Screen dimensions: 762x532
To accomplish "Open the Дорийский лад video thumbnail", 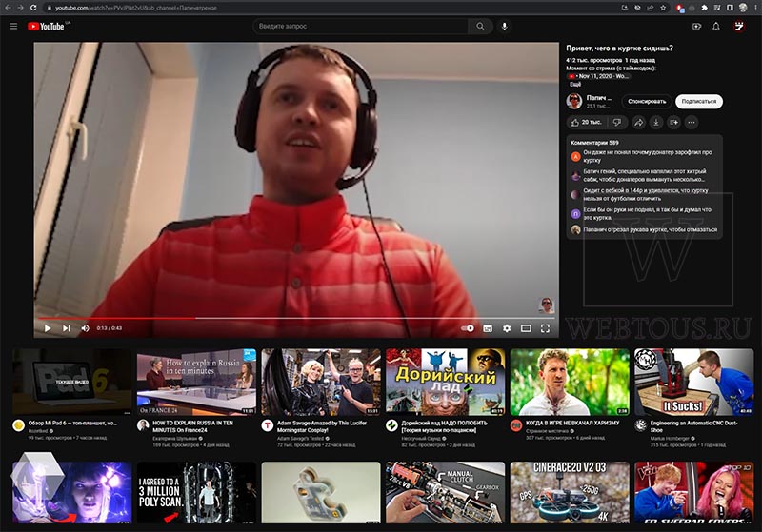I will pos(445,382).
